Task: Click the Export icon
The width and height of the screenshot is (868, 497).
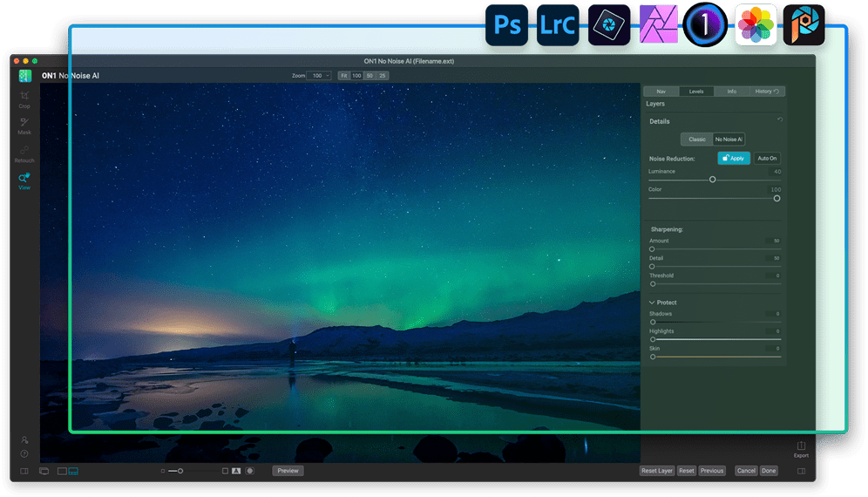Action: 801,449
